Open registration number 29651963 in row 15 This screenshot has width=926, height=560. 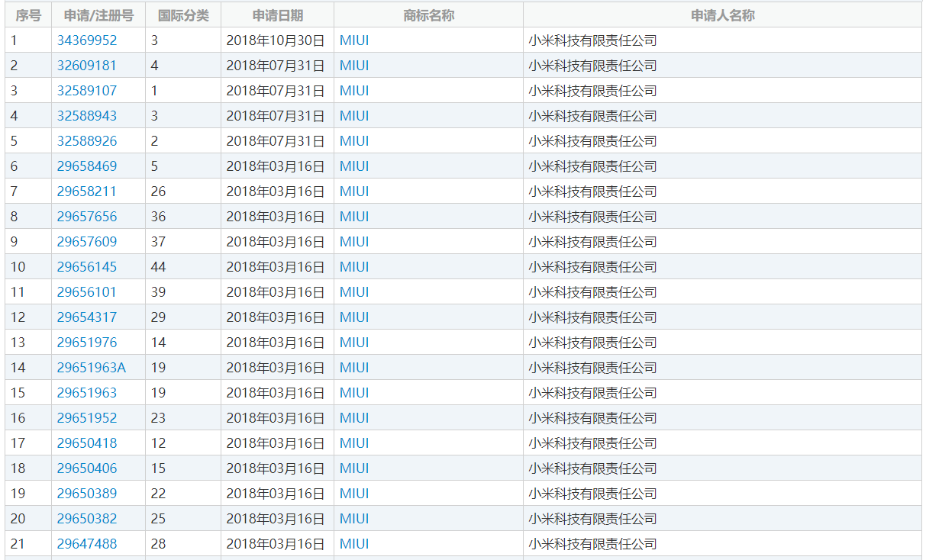click(x=87, y=393)
